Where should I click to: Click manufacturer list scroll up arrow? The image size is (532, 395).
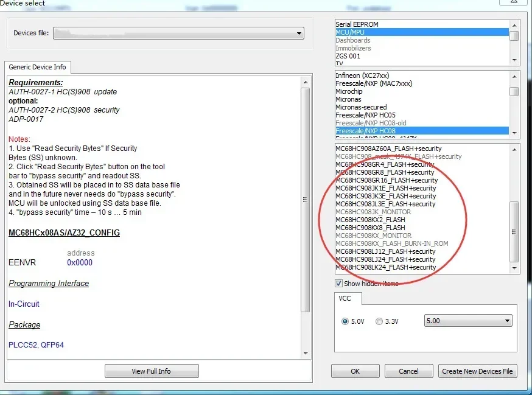pyautogui.click(x=514, y=77)
